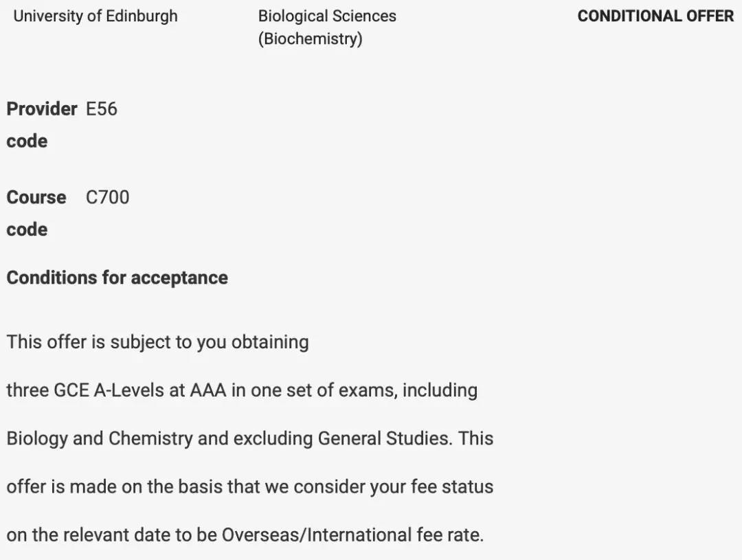Click the University of Edinburgh name
742x560 pixels.
click(95, 16)
